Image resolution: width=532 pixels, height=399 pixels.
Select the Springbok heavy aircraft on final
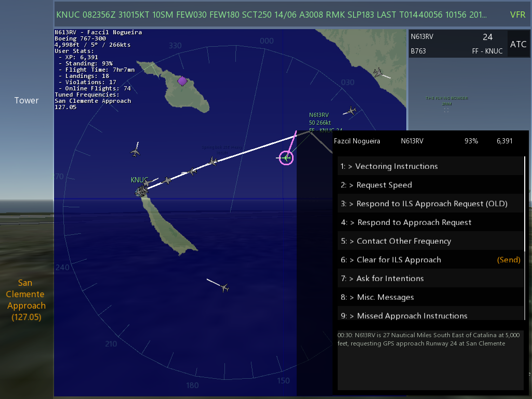[x=212, y=161]
